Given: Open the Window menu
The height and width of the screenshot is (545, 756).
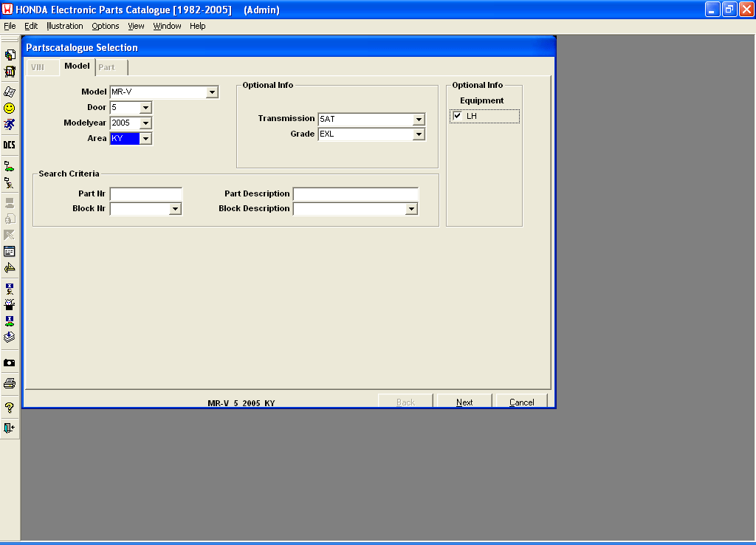Looking at the screenshot, I should 167,26.
